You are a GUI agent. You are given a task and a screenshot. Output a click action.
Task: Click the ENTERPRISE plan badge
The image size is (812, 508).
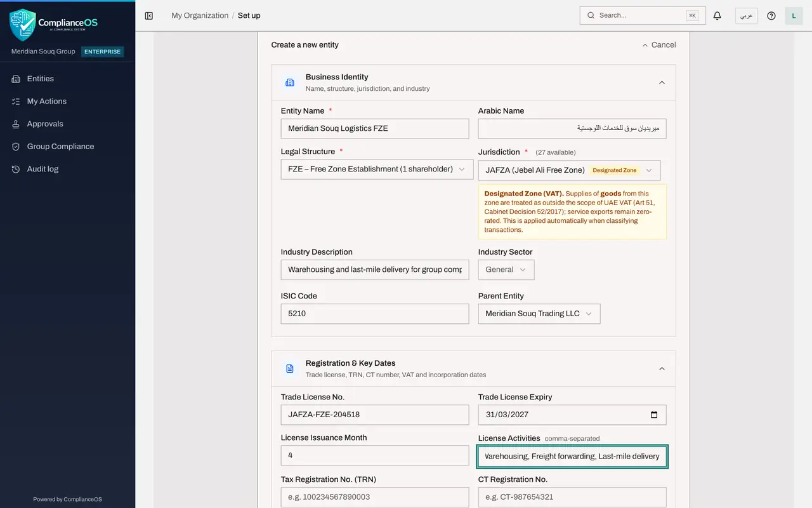point(103,52)
